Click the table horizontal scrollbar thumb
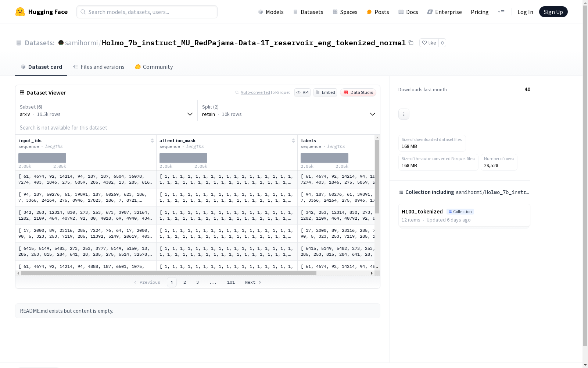Image resolution: width=588 pixels, height=368 pixels. click(x=169, y=273)
